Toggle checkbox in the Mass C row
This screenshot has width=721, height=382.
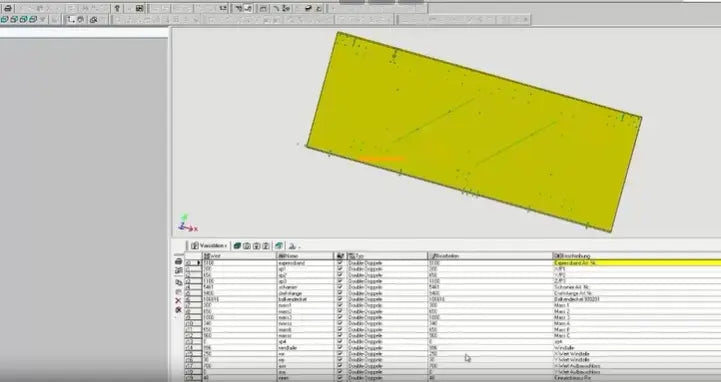[x=340, y=336]
